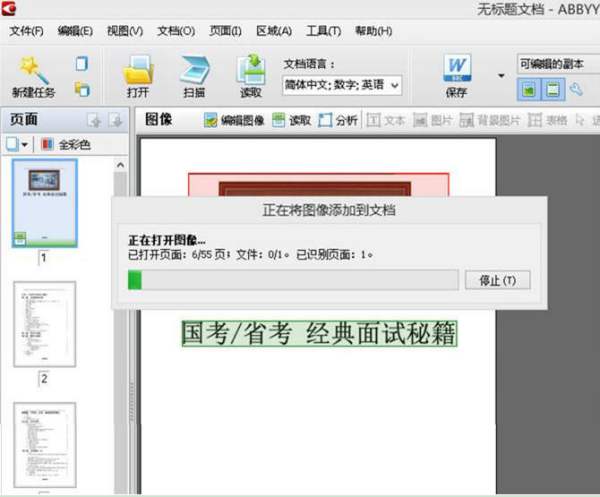
Task: Click the 打开 folder icon
Action: coord(137,71)
